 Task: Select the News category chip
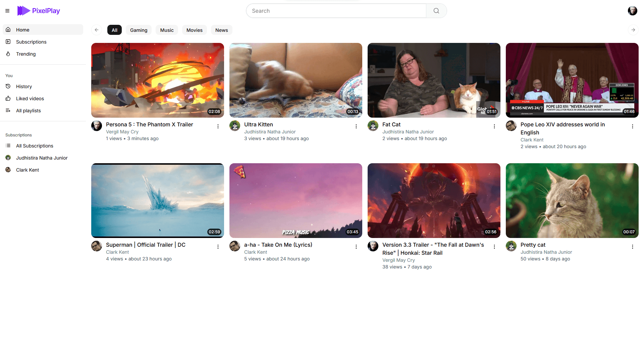point(222,30)
